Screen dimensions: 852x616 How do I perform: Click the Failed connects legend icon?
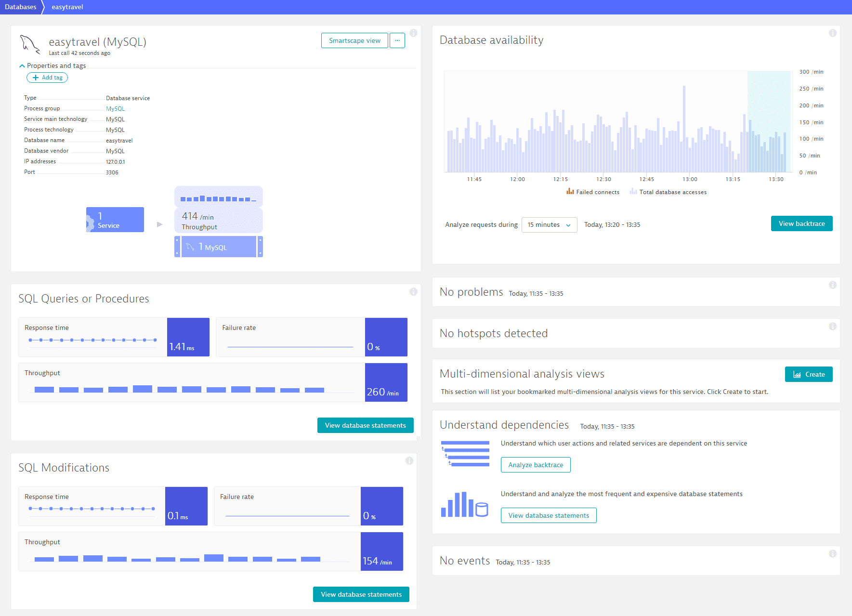(x=570, y=191)
